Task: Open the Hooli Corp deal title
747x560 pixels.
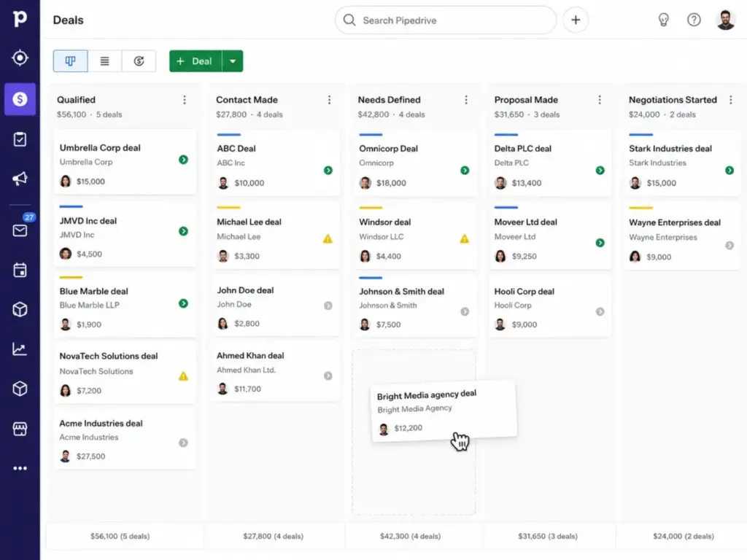Action: coord(524,292)
